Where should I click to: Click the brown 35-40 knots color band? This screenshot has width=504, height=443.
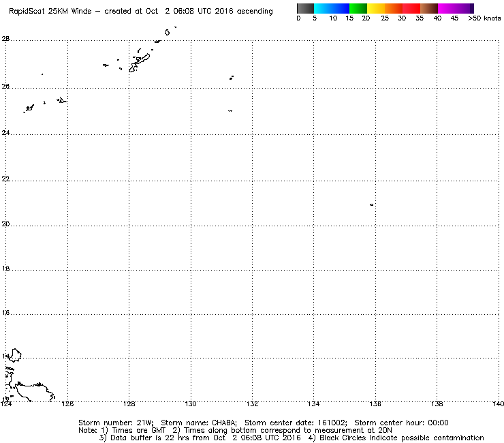pyautogui.click(x=429, y=8)
